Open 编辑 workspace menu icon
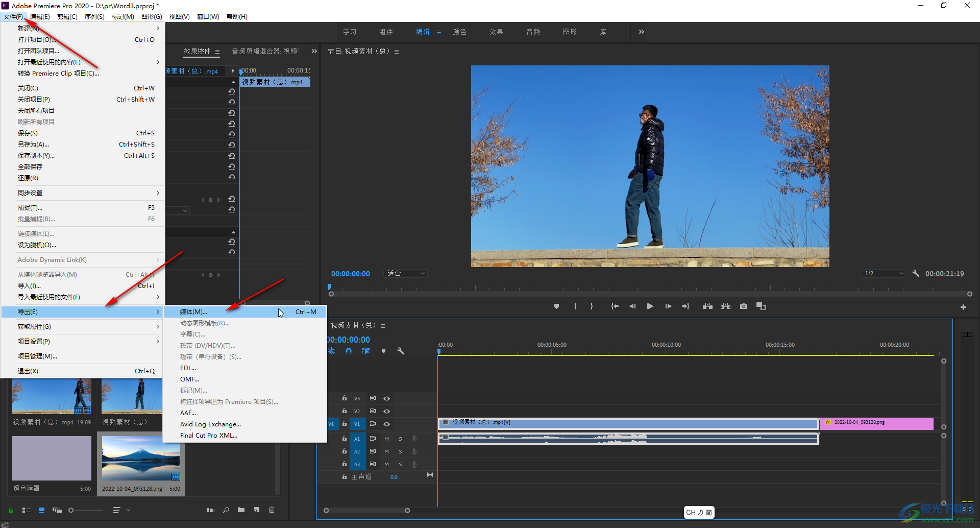 pos(439,32)
